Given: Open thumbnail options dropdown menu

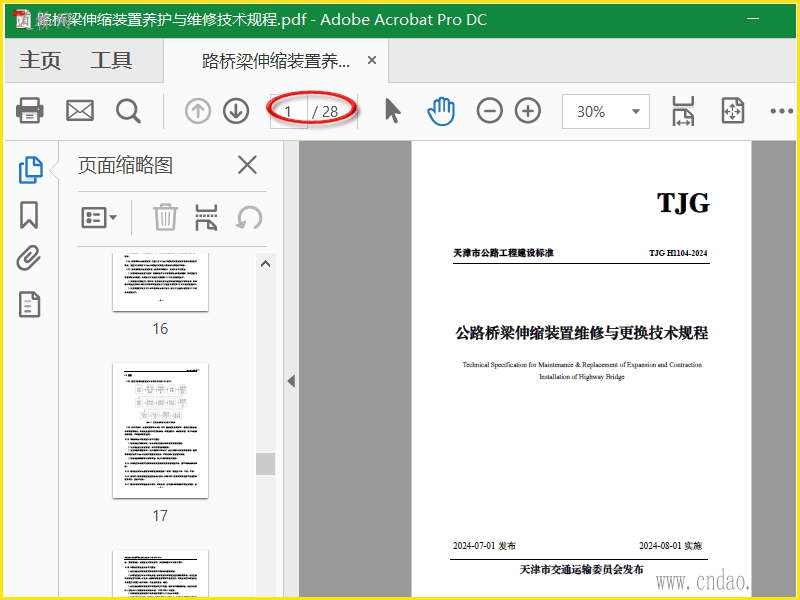Looking at the screenshot, I should tap(99, 218).
